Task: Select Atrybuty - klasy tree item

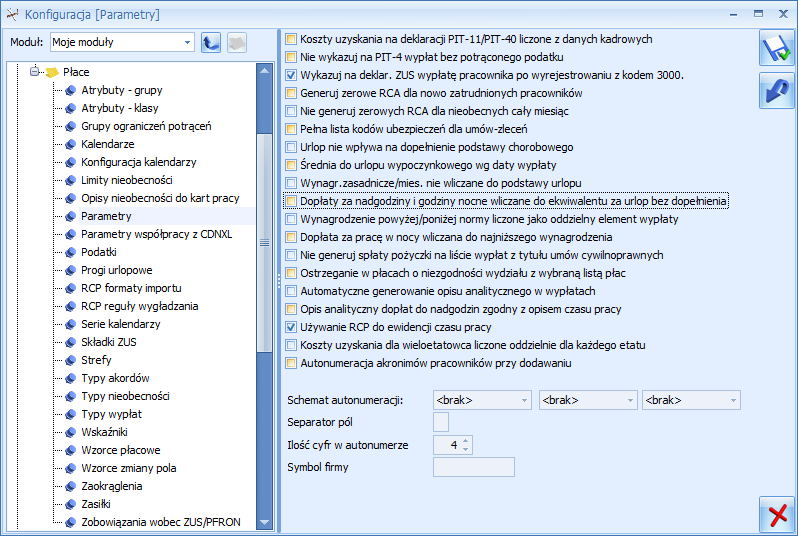Action: 120,108
